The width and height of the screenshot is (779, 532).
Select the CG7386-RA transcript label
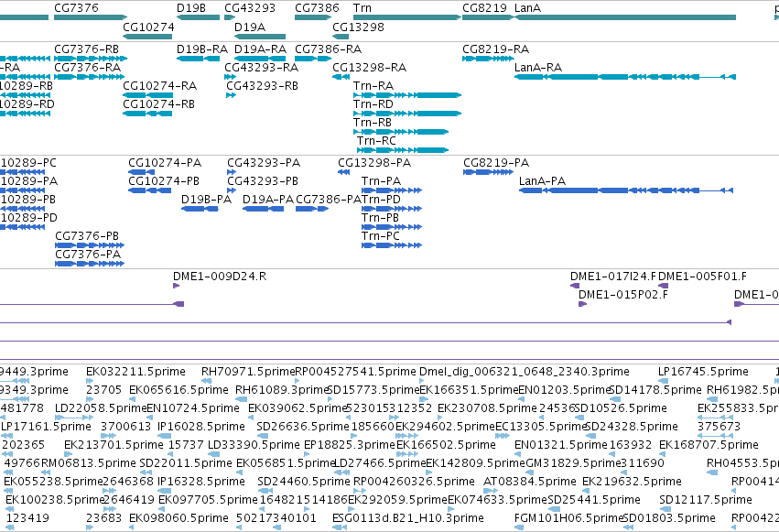pos(328,49)
